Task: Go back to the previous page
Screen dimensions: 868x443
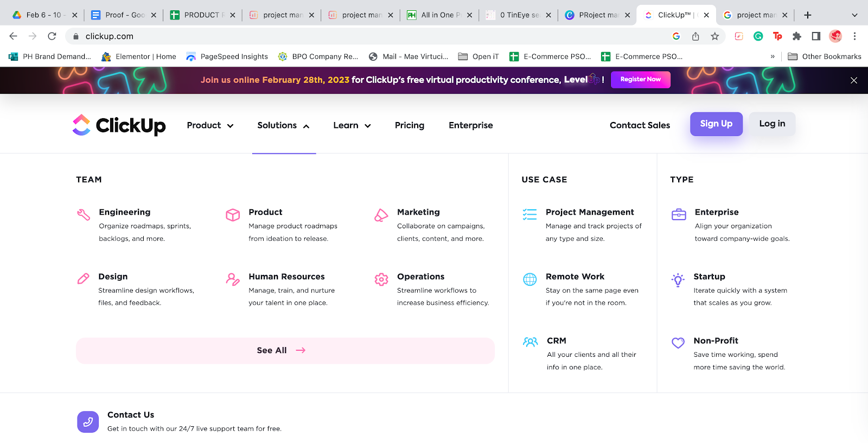Action: (x=14, y=36)
